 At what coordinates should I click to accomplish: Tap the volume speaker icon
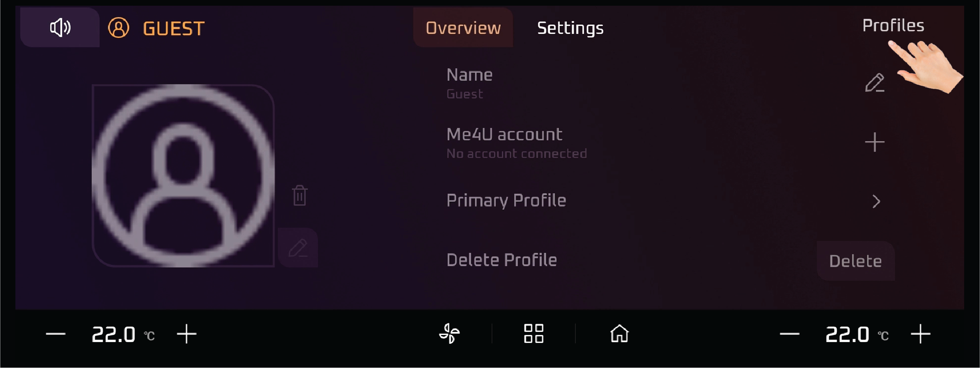[x=60, y=28]
